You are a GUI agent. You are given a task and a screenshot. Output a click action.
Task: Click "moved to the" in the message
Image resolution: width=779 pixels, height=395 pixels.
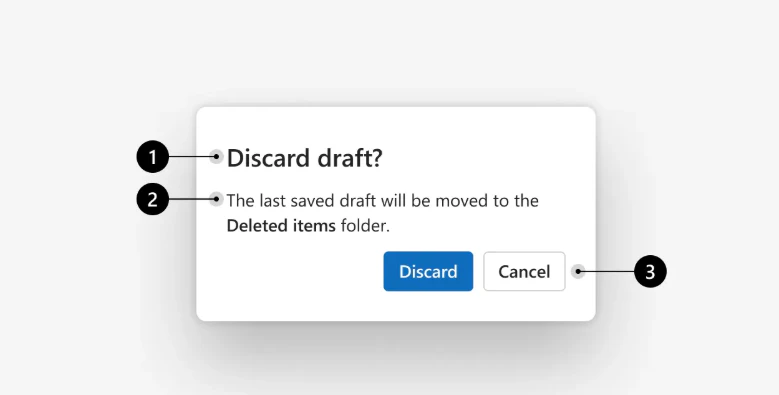(x=487, y=201)
